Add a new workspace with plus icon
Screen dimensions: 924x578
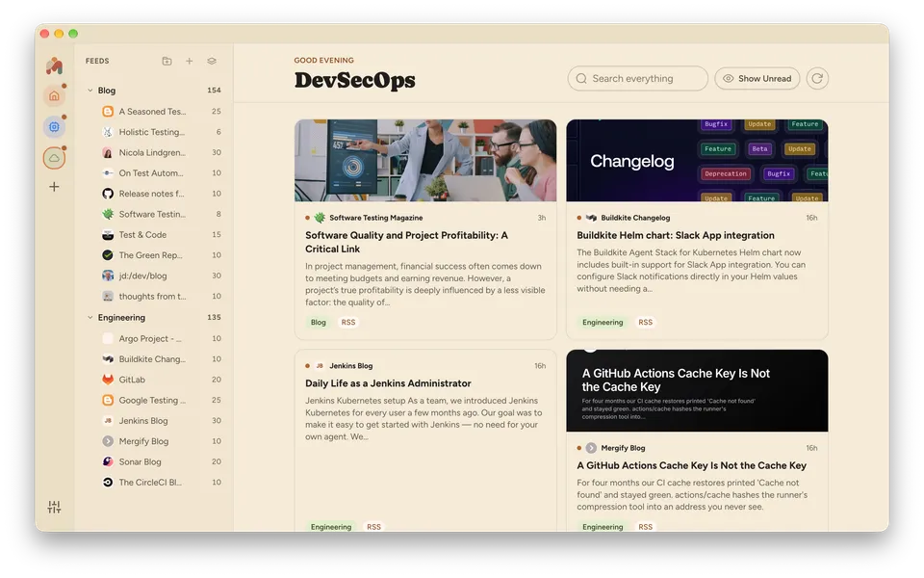point(54,187)
